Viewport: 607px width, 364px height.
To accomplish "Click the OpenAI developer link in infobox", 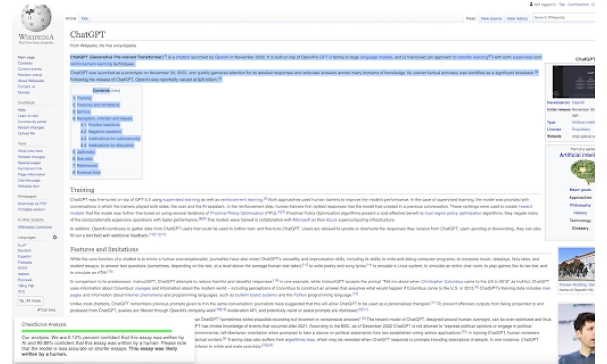I will [578, 103].
